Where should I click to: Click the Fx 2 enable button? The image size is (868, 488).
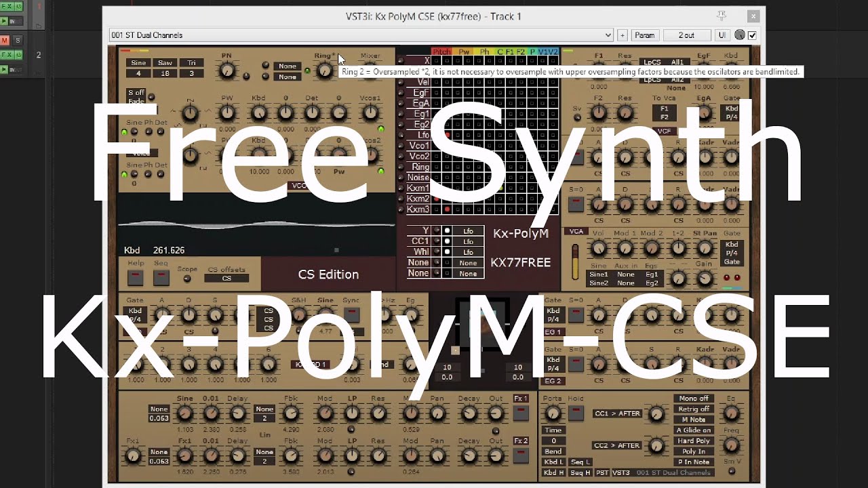point(521,455)
